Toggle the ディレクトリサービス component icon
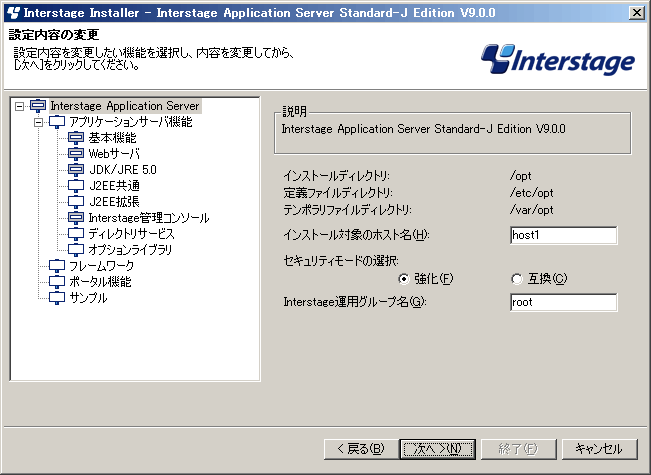This screenshot has width=651, height=475. 76,234
